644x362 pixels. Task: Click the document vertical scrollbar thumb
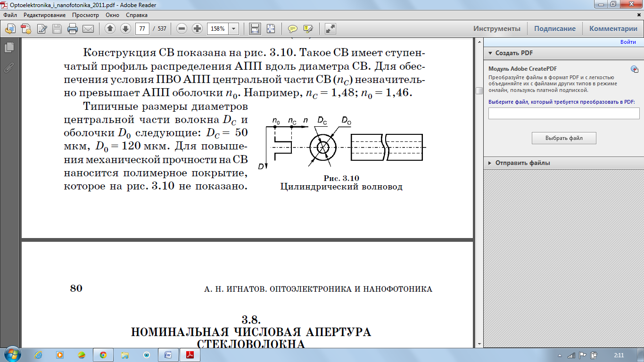479,90
